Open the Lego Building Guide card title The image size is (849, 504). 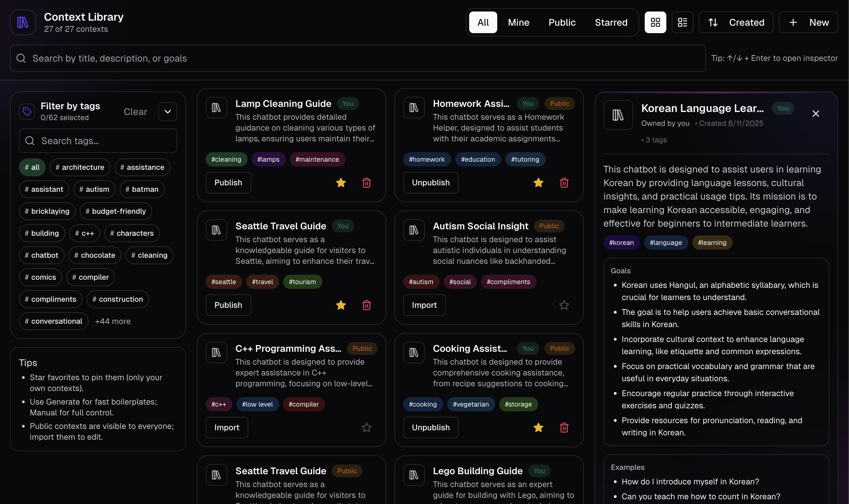(478, 471)
